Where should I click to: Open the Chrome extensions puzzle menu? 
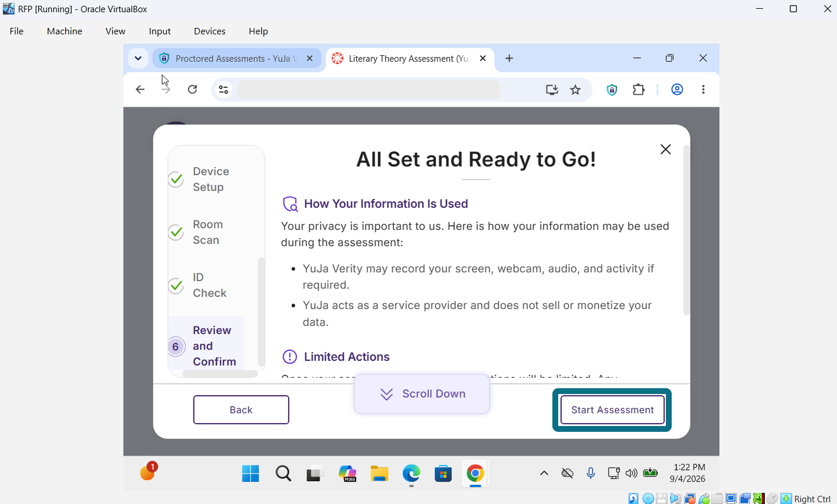[x=639, y=90]
